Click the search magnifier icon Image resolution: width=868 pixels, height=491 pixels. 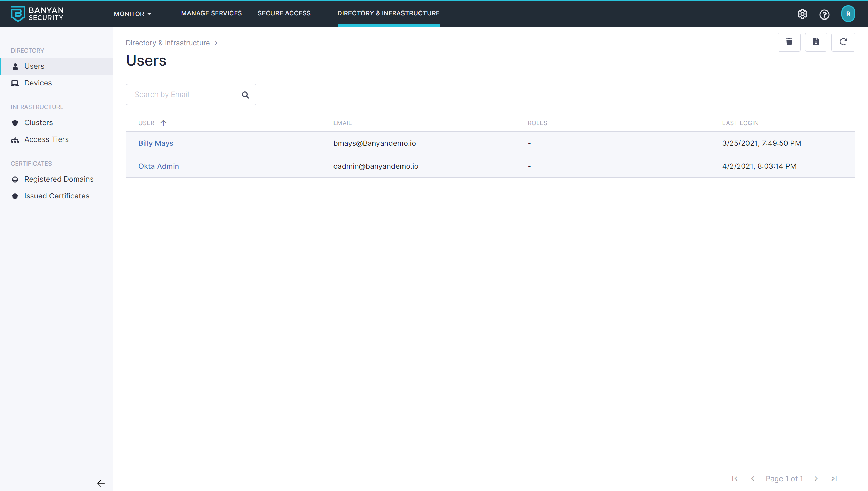[245, 95]
